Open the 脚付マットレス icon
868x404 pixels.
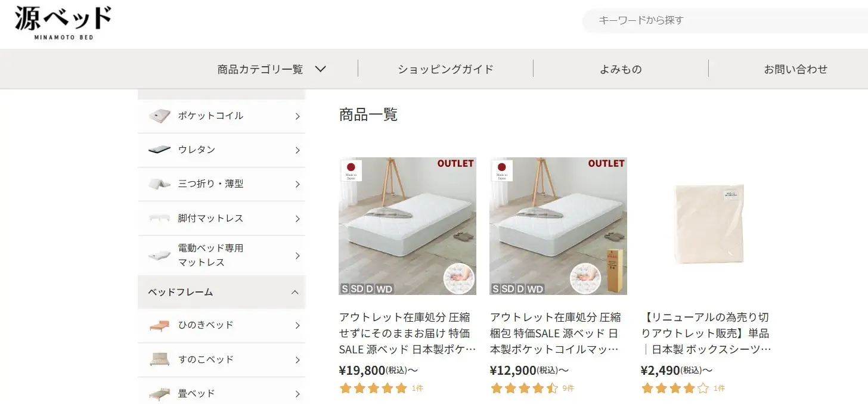click(160, 218)
